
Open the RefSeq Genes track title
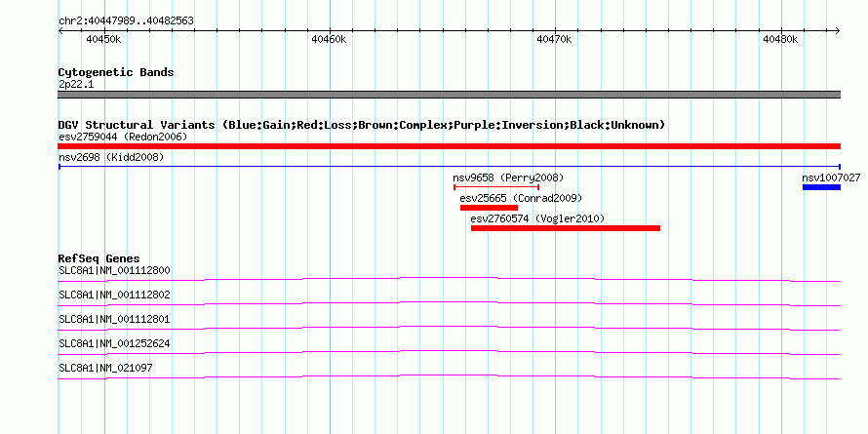click(99, 258)
